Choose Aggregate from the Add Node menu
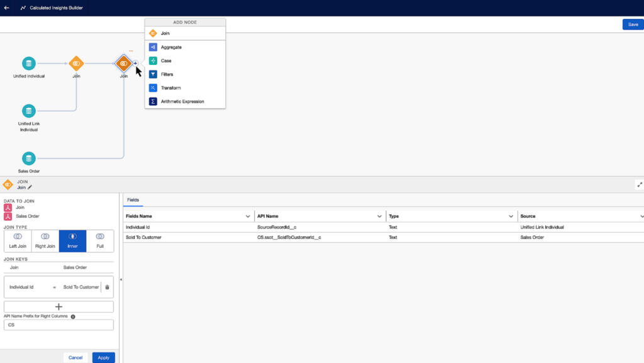 tap(186, 47)
